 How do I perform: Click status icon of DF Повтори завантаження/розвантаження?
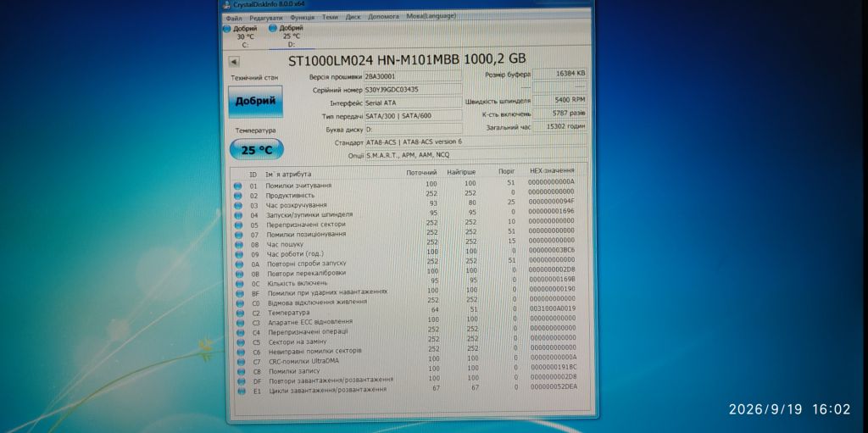coord(242,381)
